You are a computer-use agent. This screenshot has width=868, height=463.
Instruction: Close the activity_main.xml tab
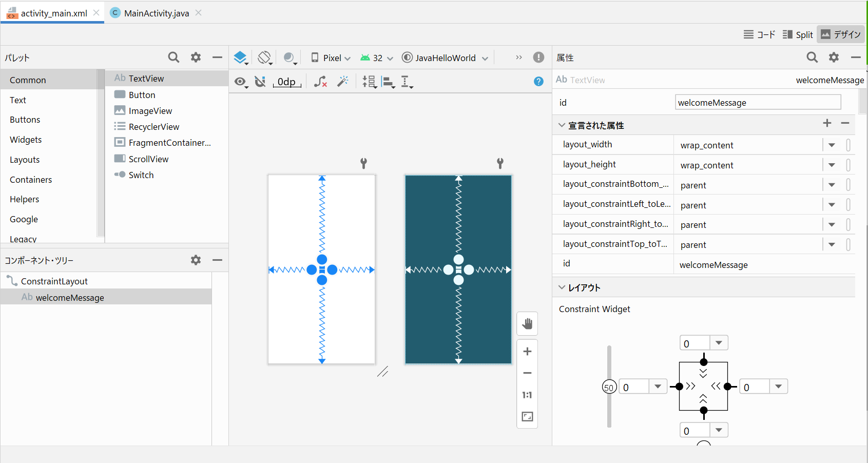[x=97, y=13]
